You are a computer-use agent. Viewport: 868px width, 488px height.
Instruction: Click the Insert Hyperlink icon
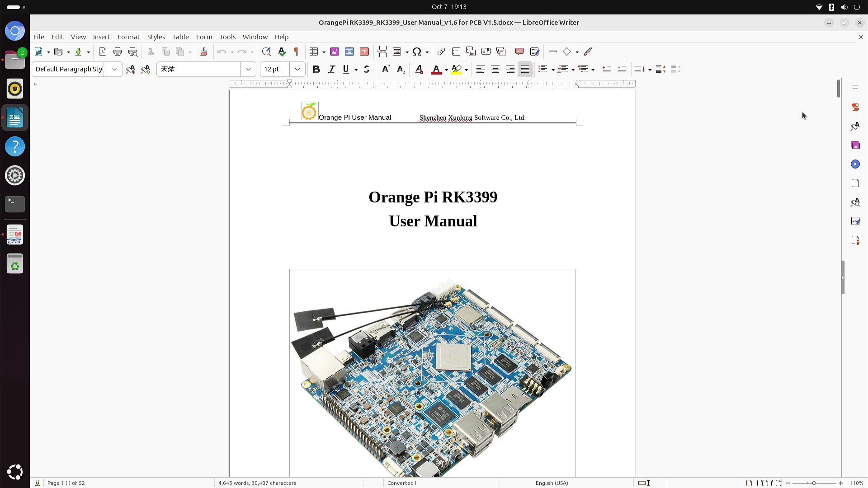441,52
